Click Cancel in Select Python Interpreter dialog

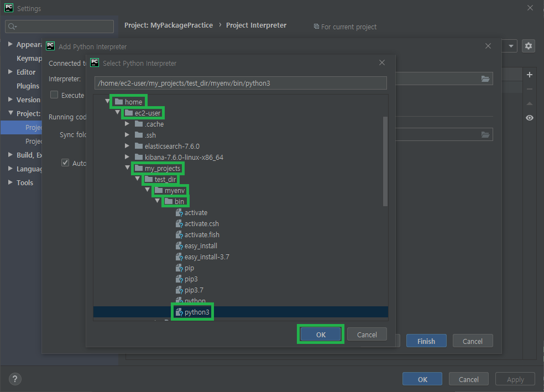click(367, 334)
